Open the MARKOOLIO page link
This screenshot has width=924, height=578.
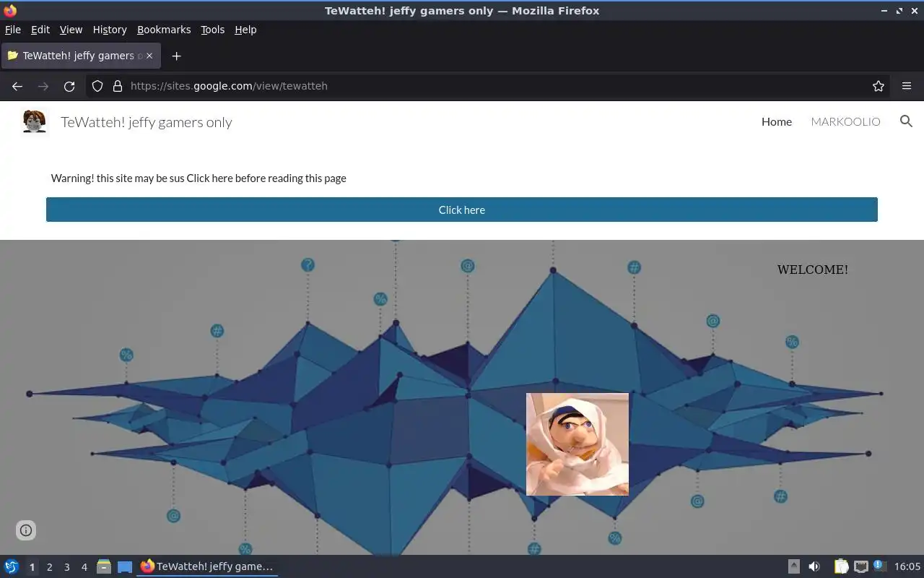pyautogui.click(x=845, y=121)
